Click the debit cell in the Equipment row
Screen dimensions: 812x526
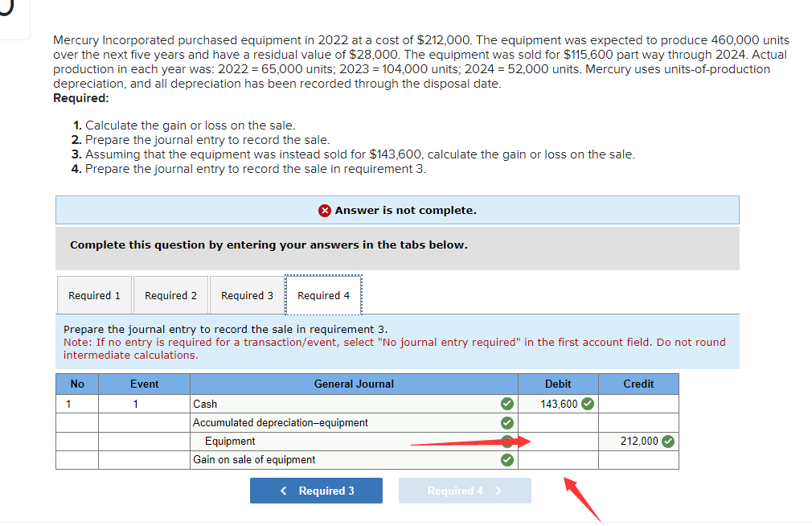click(558, 442)
